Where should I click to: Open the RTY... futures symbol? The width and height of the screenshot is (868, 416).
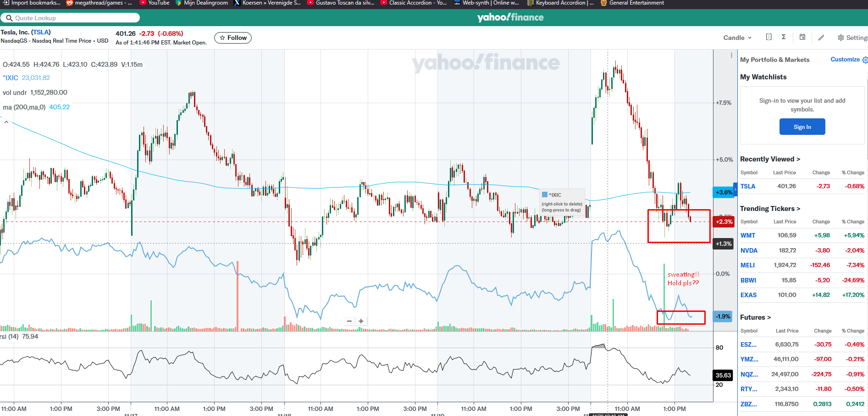pyautogui.click(x=749, y=389)
